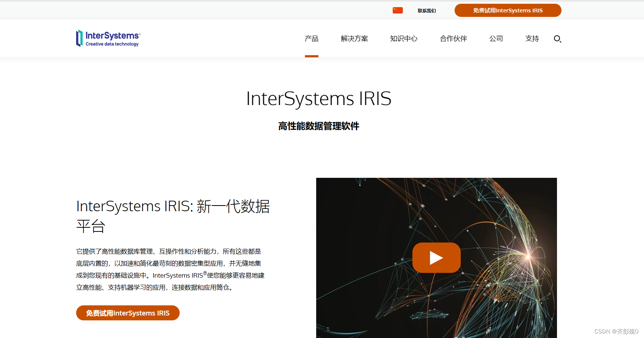
Task: Click the CSDN @齐彭殇0 watermark text
Action: coord(615,332)
